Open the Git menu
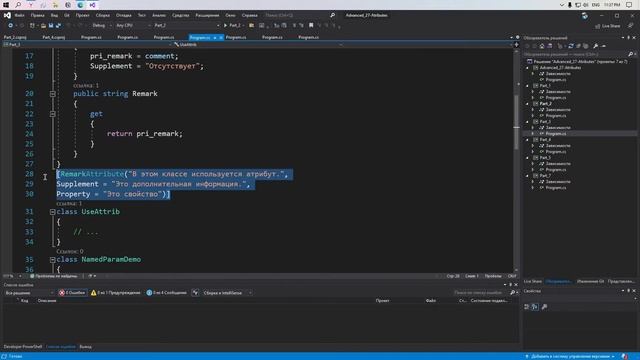 (67, 15)
